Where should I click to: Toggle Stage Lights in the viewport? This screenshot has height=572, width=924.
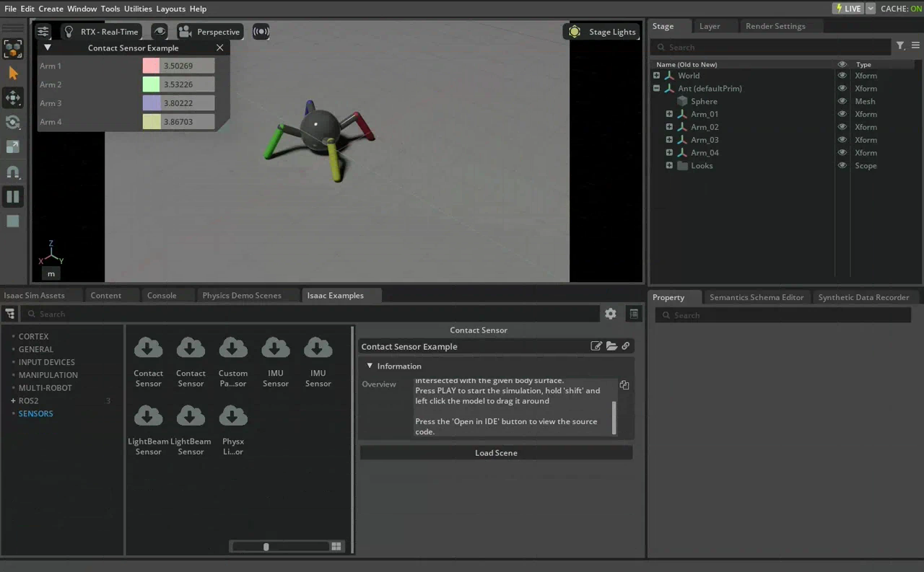coord(602,31)
